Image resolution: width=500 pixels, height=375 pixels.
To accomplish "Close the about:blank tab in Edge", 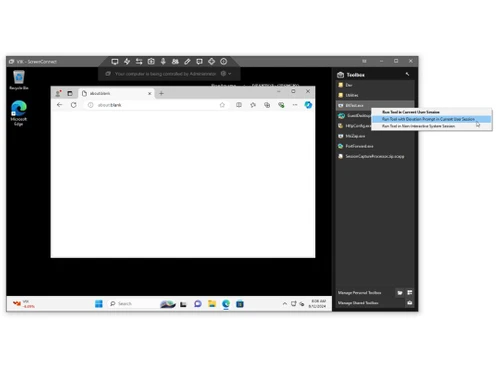I will [x=150, y=93].
